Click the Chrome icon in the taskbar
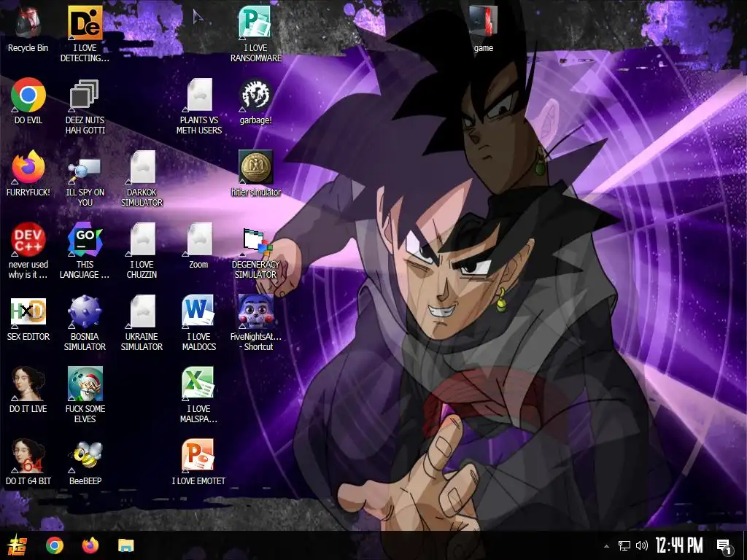 (55, 545)
